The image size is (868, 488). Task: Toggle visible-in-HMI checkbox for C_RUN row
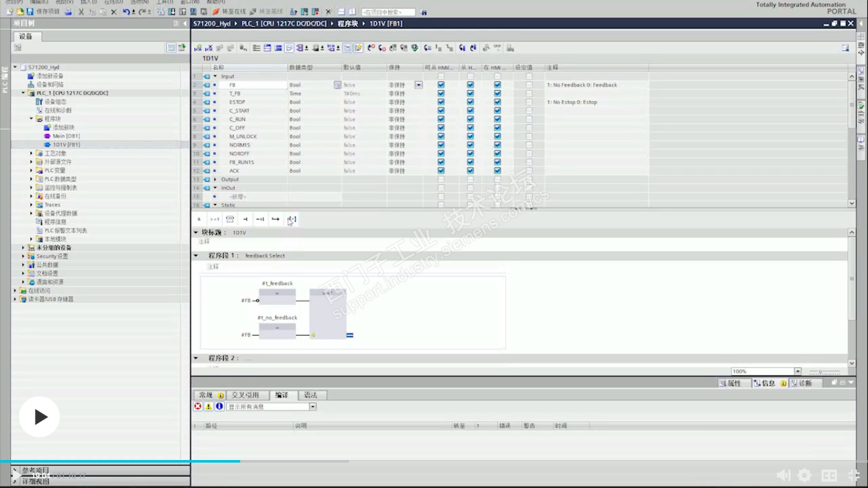(498, 119)
